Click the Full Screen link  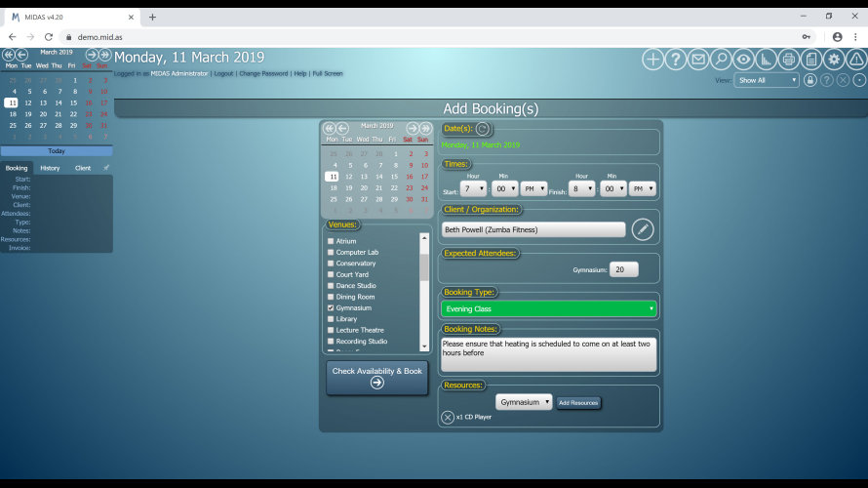tap(328, 73)
